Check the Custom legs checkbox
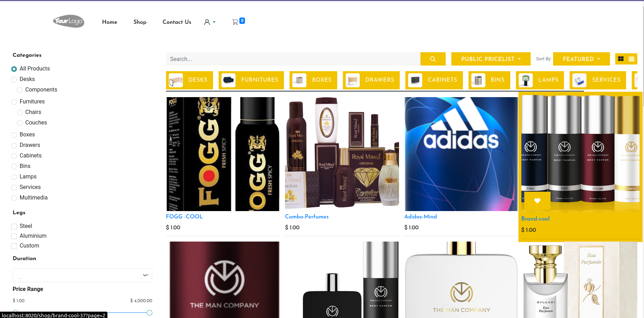644x318 pixels. pyautogui.click(x=14, y=246)
